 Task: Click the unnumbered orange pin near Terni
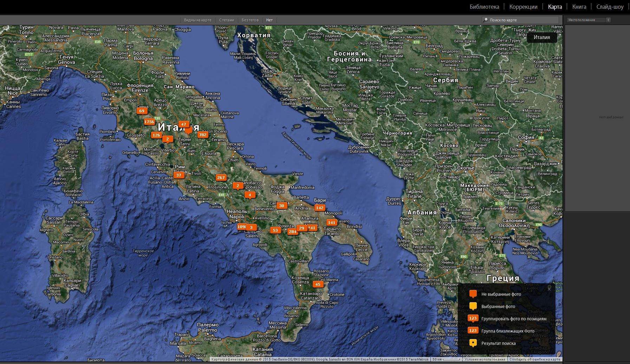point(189,131)
